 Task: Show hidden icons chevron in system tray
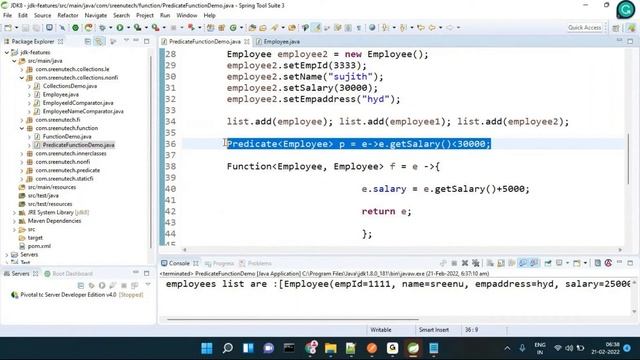coord(507,348)
